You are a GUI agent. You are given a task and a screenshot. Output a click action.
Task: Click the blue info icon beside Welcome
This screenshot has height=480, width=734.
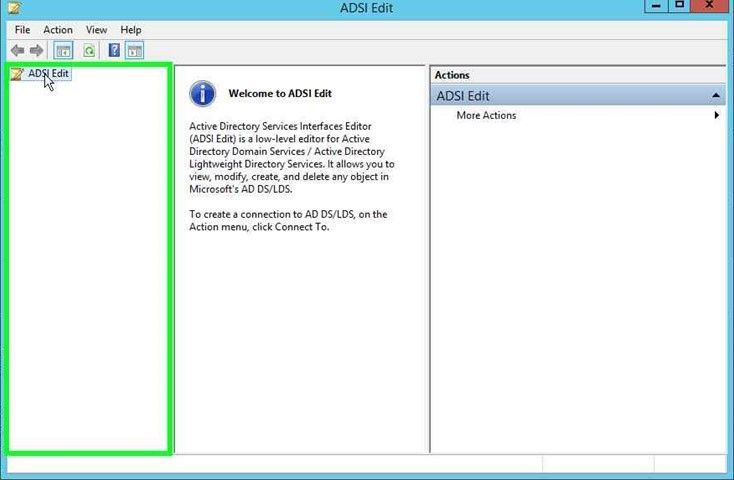[202, 94]
